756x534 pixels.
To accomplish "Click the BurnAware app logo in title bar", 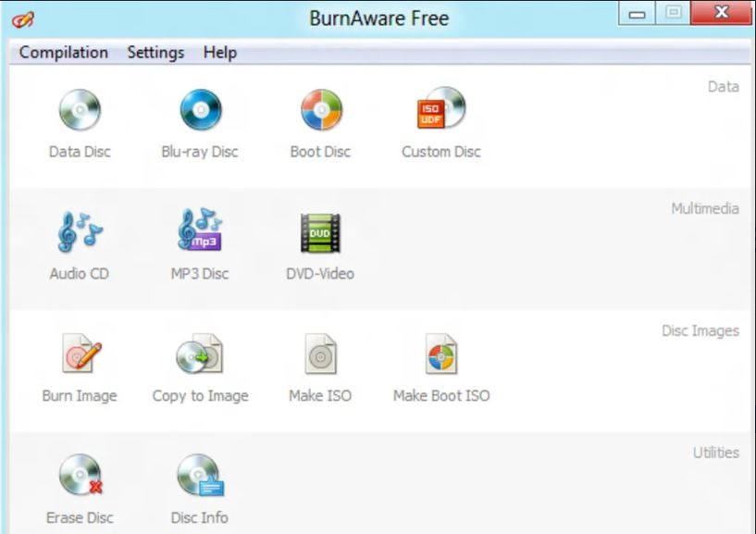I will click(x=23, y=19).
